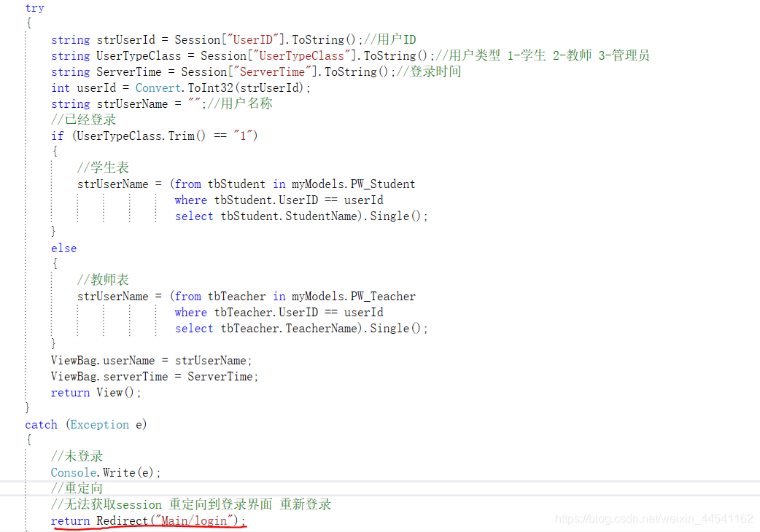Click 'ViewBag.userName' assignment target

pyautogui.click(x=103, y=361)
